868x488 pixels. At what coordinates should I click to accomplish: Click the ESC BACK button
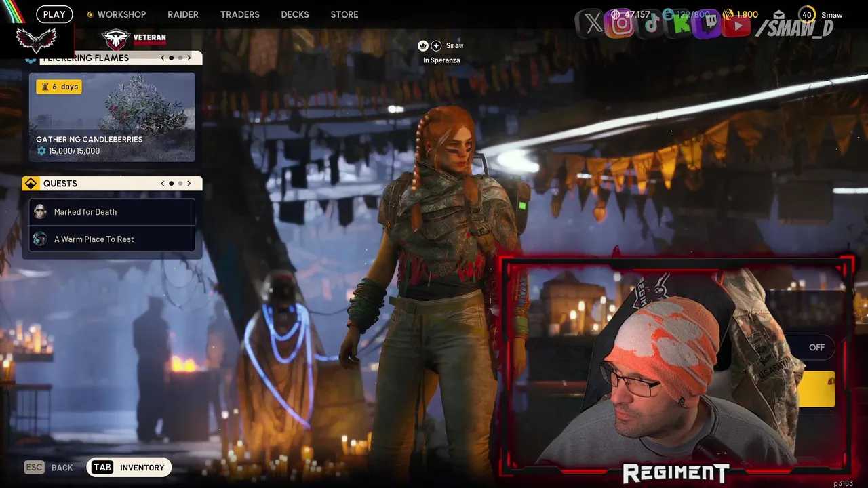(x=49, y=468)
